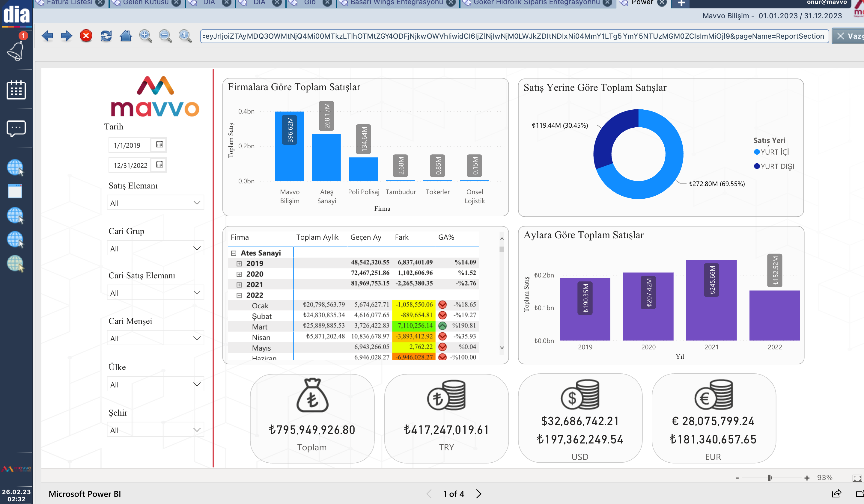The image size is (864, 504).
Task: Adjust the zoom slider handle
Action: coord(770,478)
